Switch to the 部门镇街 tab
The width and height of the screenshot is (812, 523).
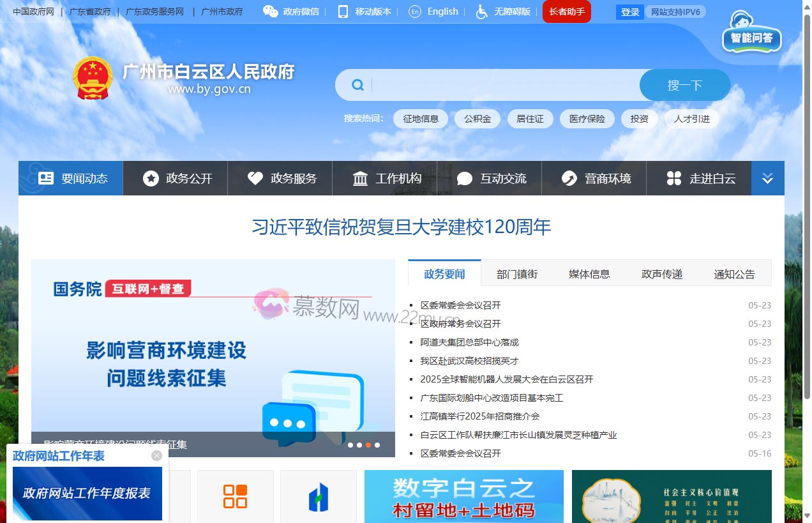pyautogui.click(x=517, y=273)
